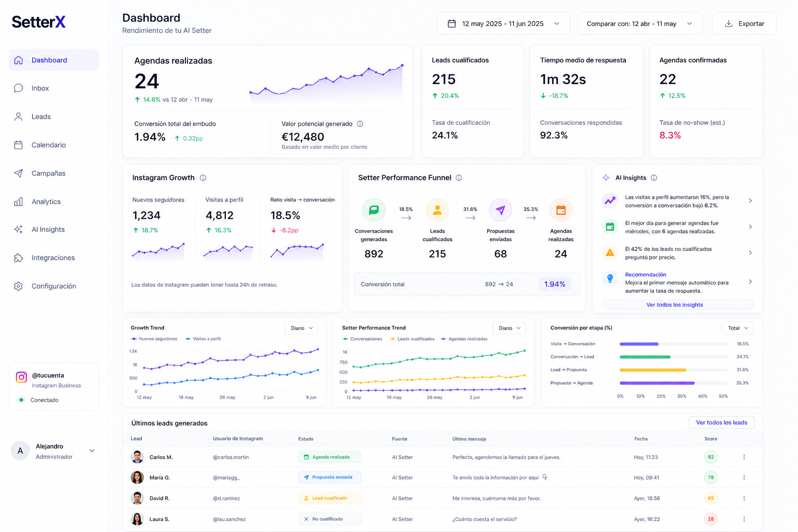Screen dimensions: 798x532
Task: Click the Propuestas enviadas paper-plane icon
Action: coord(500,210)
